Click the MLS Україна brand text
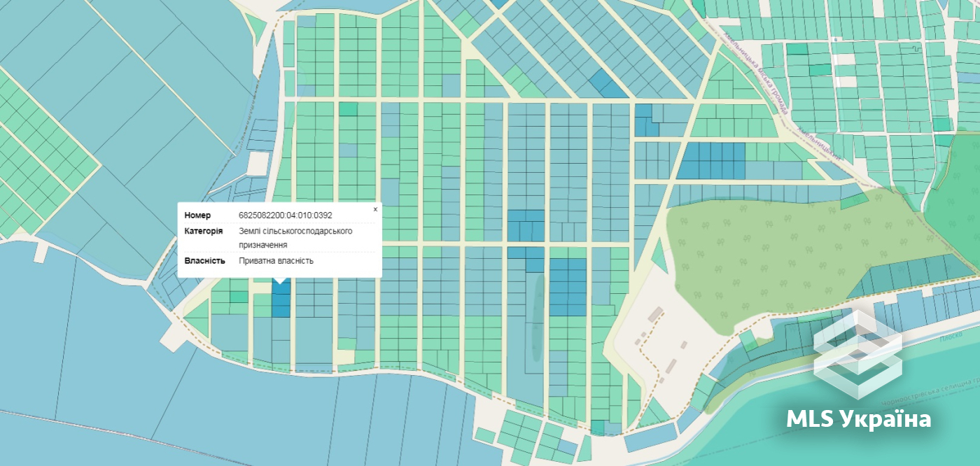This screenshot has height=466, width=980. 859,418
